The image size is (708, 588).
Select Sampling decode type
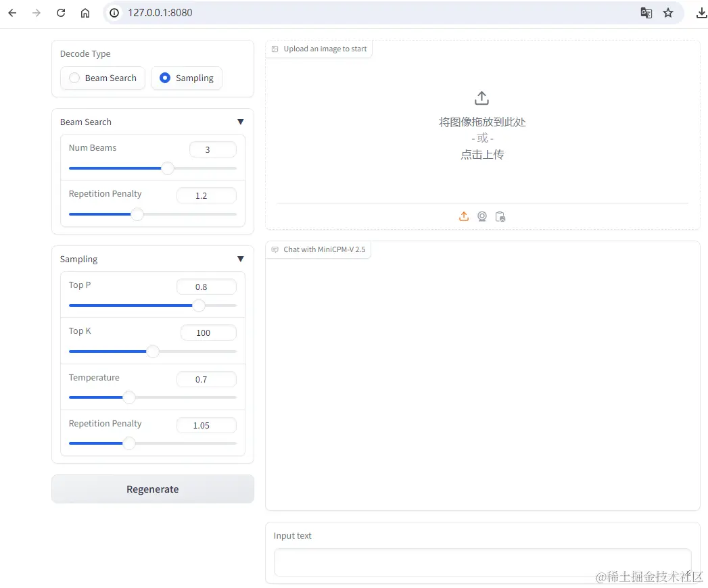(x=187, y=78)
